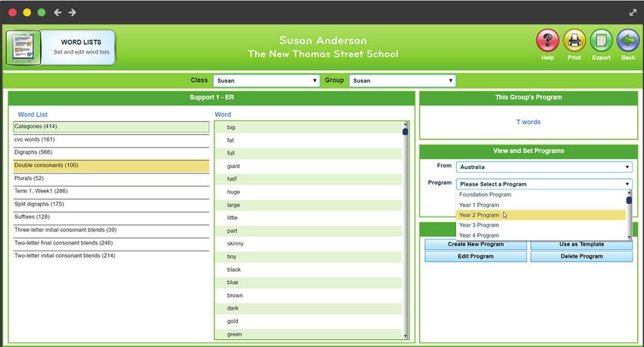Image resolution: width=644 pixels, height=347 pixels.
Task: Click the yellow minimize window dot
Action: [27, 12]
